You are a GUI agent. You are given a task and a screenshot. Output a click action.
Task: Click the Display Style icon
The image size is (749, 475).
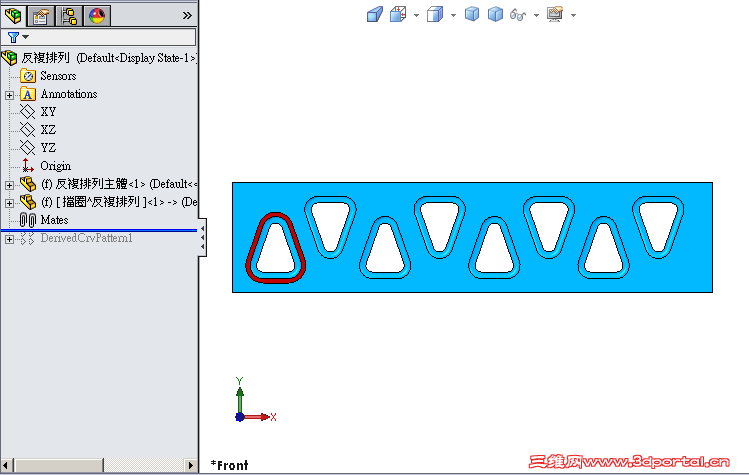click(435, 14)
